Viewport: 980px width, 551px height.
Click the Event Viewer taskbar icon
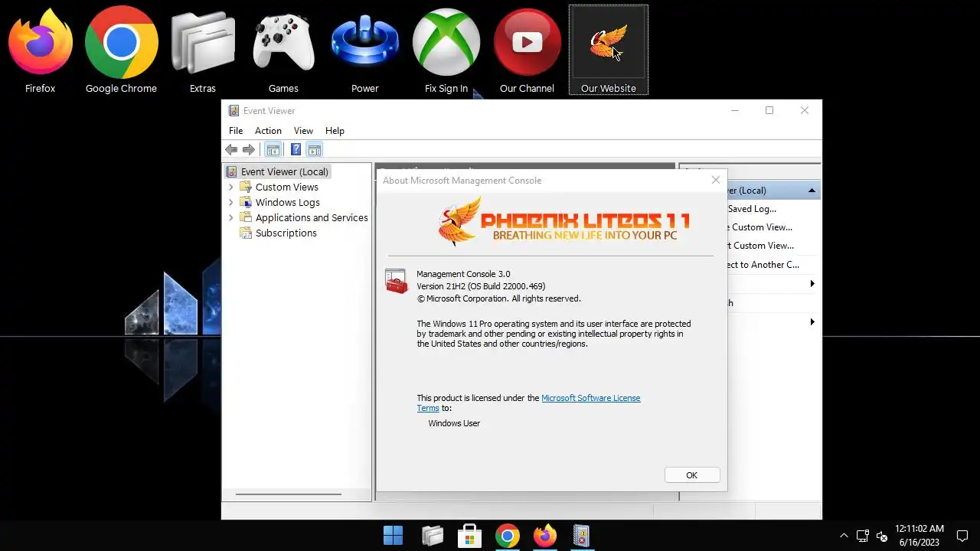coord(582,536)
